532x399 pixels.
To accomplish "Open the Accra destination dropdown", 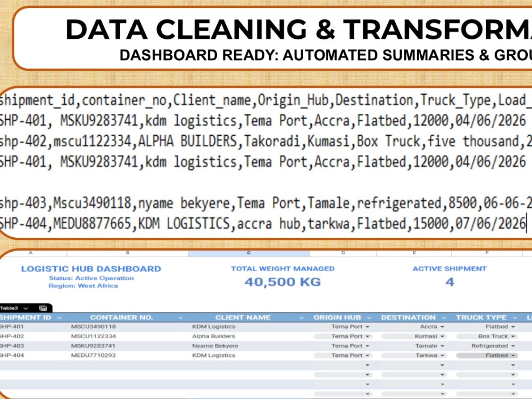I will pos(442,327).
